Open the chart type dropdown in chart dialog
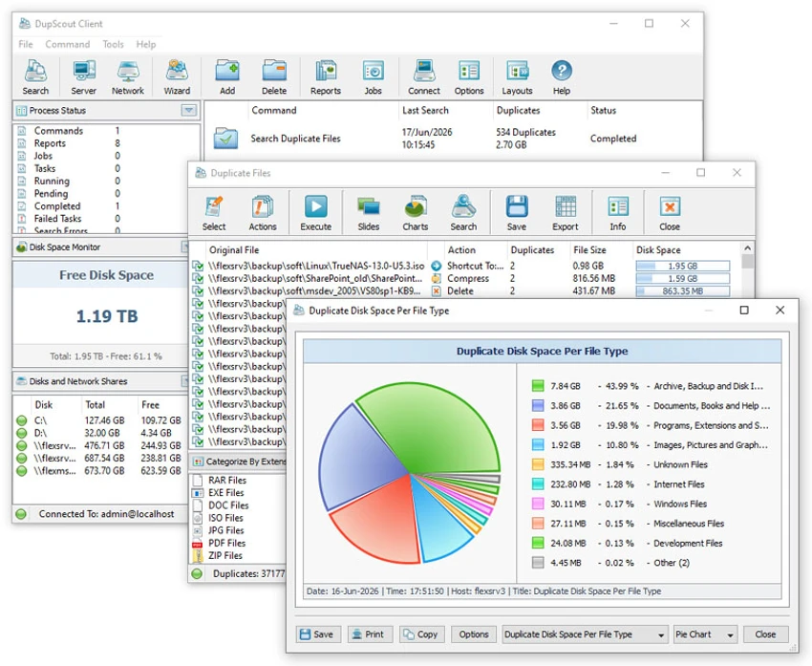Viewport: 812px width, 666px height. 584,634
